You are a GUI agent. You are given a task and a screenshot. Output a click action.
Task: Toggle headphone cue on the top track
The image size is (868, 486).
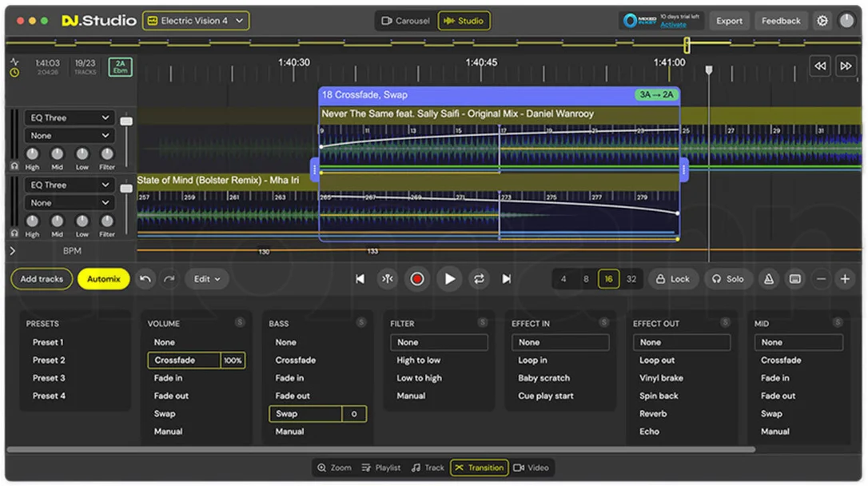click(14, 166)
